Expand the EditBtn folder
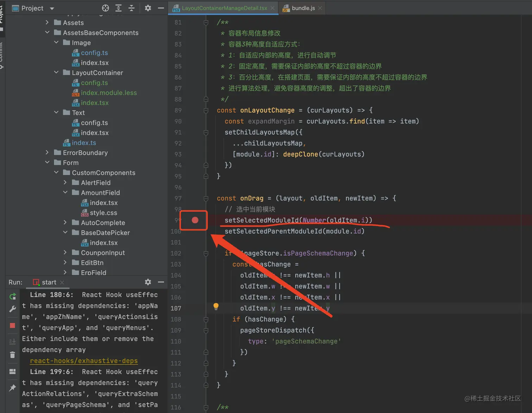Screen dimensions: 532x413 65,262
